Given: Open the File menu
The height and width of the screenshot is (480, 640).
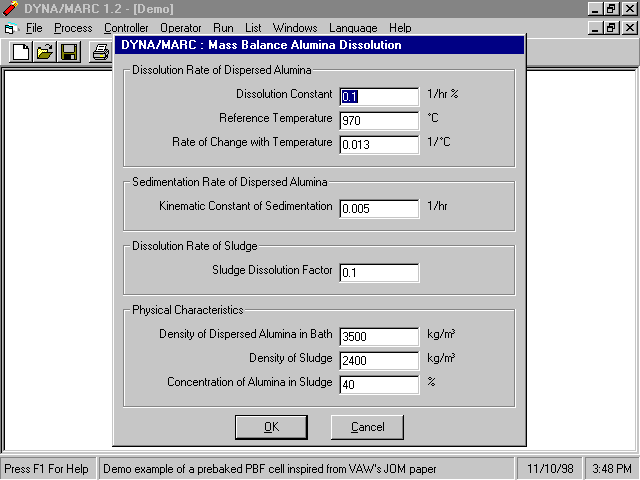Looking at the screenshot, I should click(x=34, y=28).
